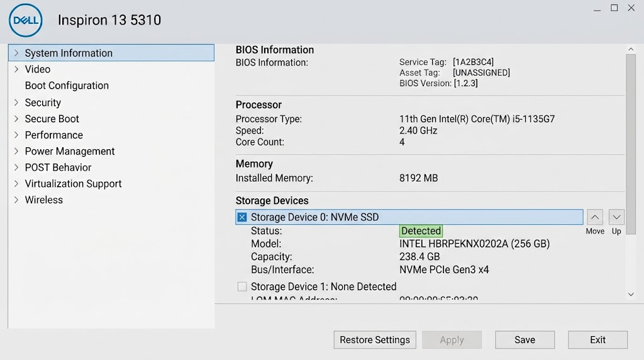Expand the System Information chevron
The height and width of the screenshot is (360, 644).
click(16, 53)
